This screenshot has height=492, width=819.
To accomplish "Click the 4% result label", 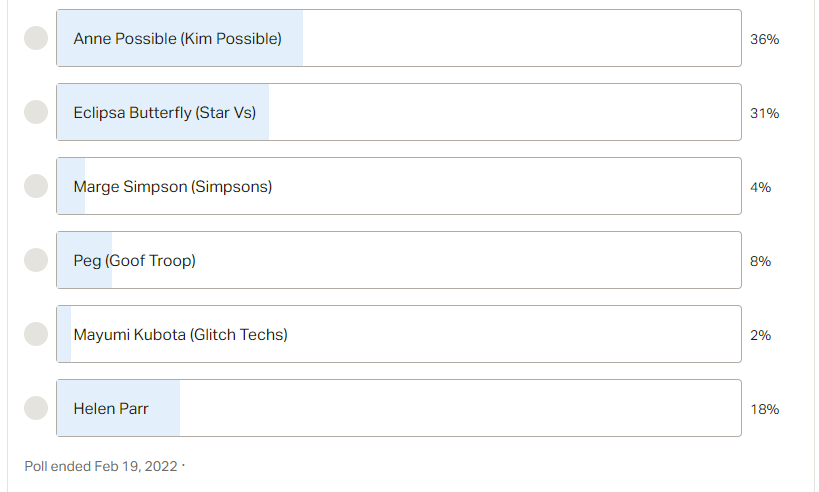I will click(x=760, y=188).
